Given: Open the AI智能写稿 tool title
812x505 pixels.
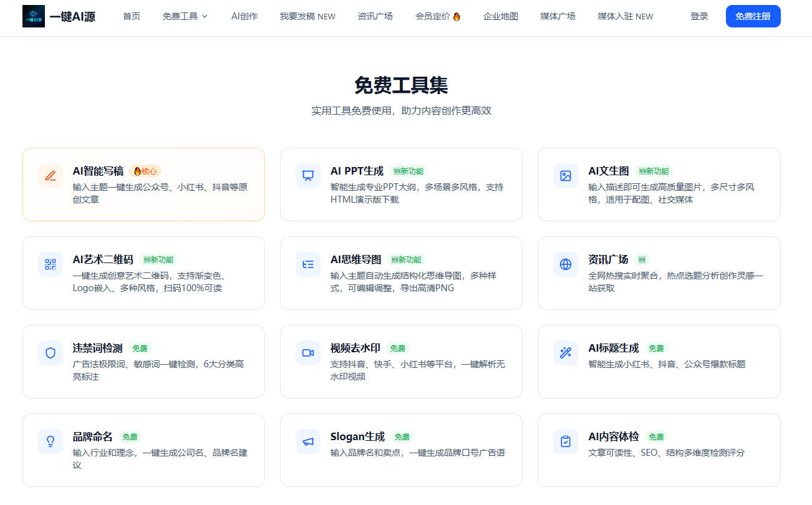Looking at the screenshot, I should (x=98, y=171).
